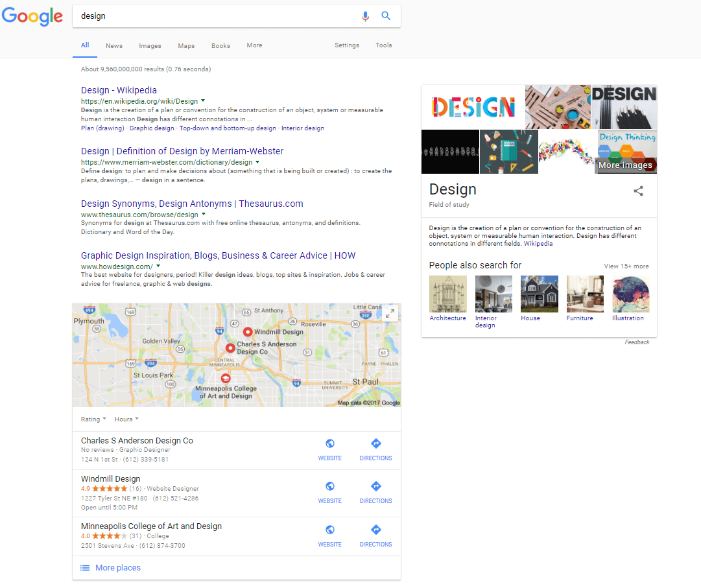The image size is (701, 588).
Task: Open website icon for Charles S Anderson Design Co
Action: pos(330,443)
